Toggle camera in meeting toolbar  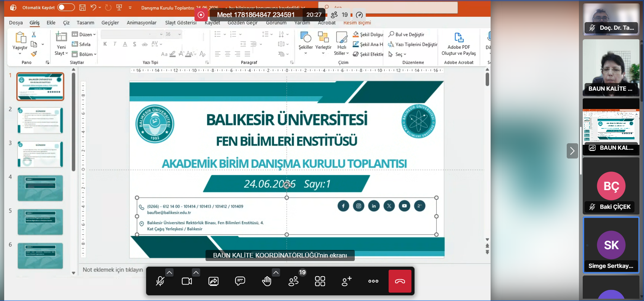coord(187,281)
